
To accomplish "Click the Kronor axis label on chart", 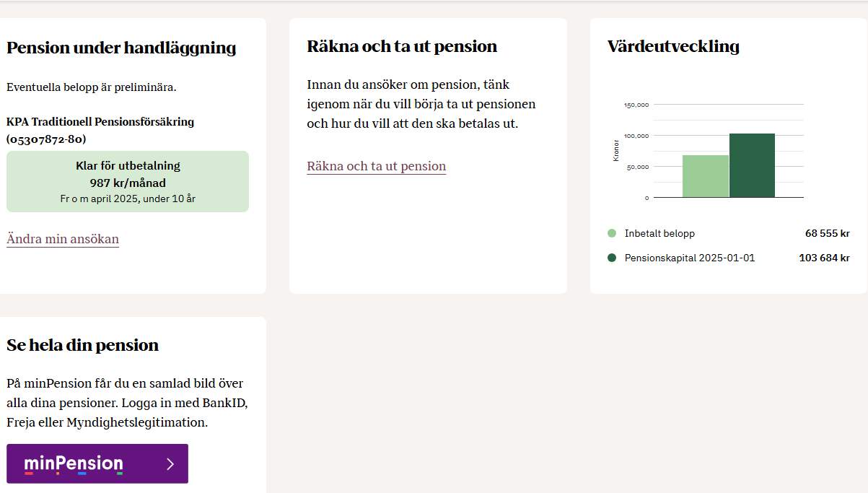I will [616, 151].
